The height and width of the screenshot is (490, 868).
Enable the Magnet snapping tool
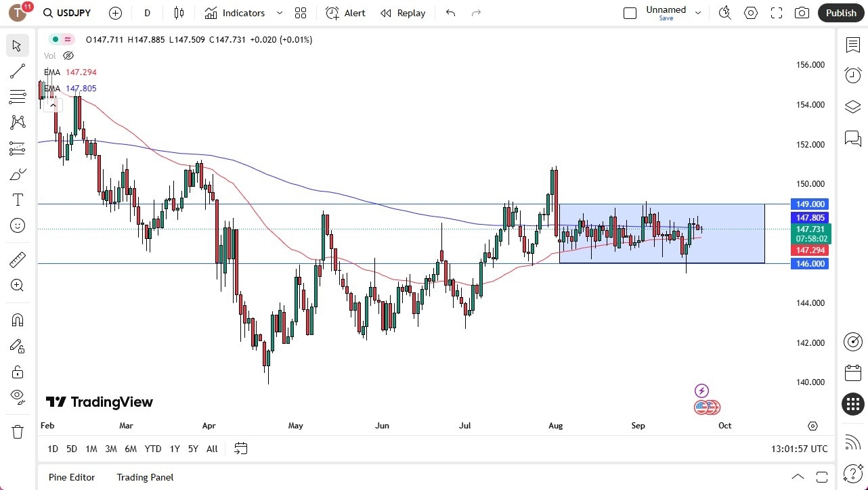tap(17, 319)
